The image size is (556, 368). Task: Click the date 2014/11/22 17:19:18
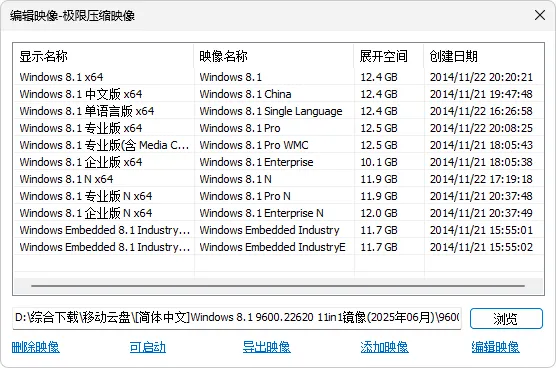click(481, 179)
